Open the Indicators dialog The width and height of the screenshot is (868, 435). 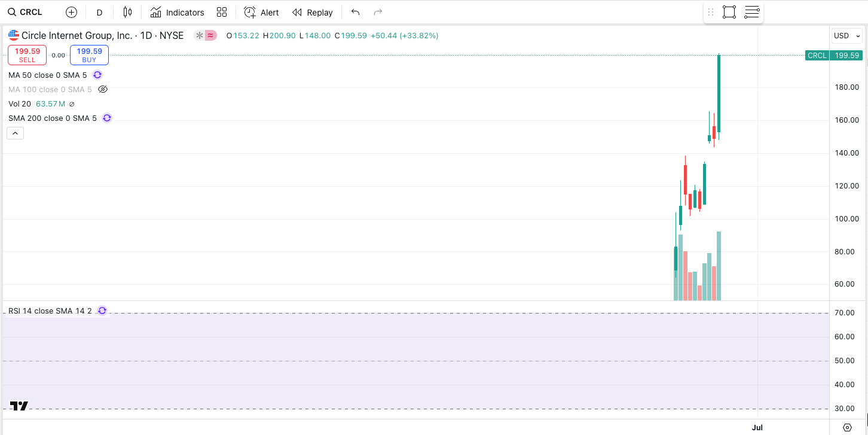177,12
